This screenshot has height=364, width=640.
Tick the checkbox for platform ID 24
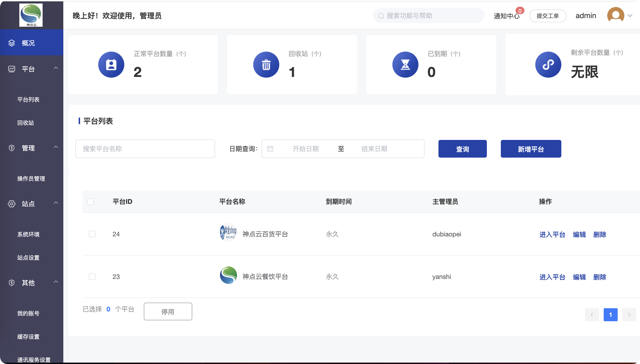click(x=92, y=234)
